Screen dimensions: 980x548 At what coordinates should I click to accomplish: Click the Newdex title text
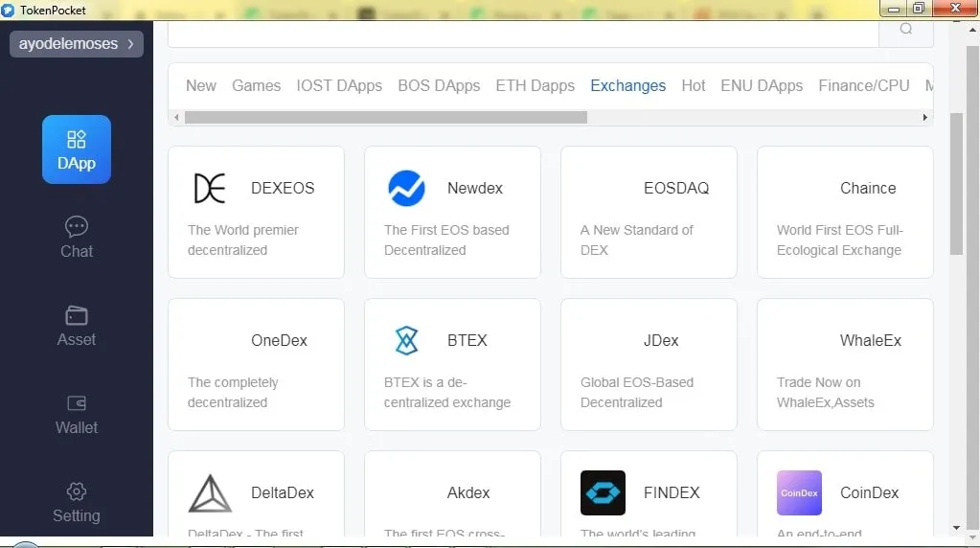(x=475, y=188)
